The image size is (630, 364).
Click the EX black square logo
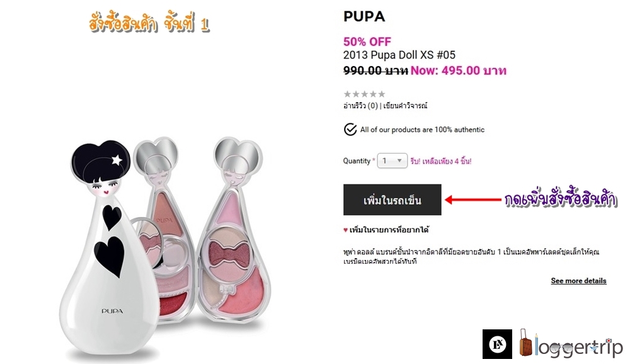pyautogui.click(x=497, y=344)
